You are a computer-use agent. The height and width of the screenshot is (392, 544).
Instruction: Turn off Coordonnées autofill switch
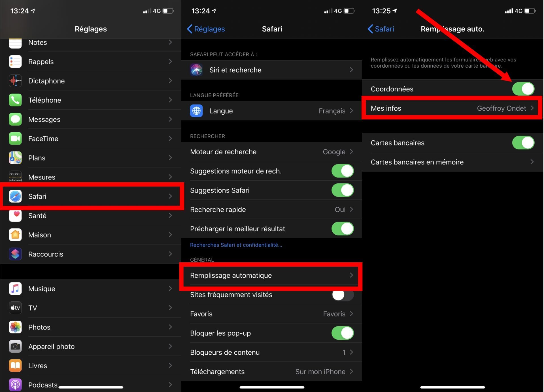click(x=523, y=89)
